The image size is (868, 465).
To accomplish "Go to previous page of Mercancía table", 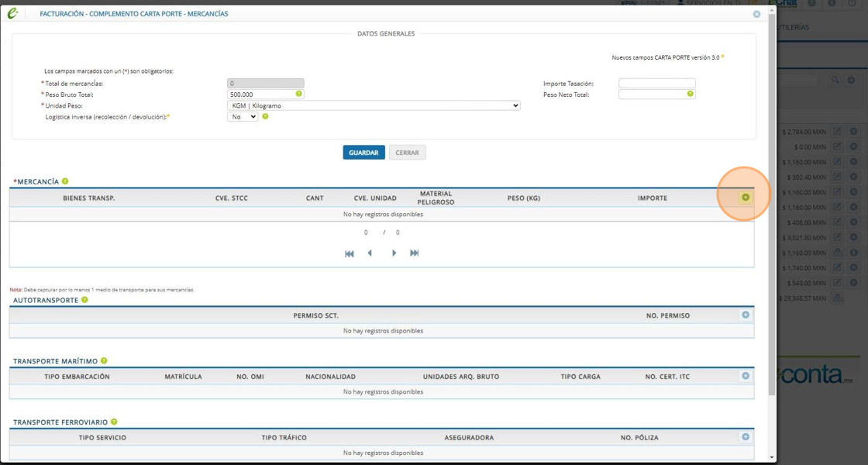I will click(370, 253).
